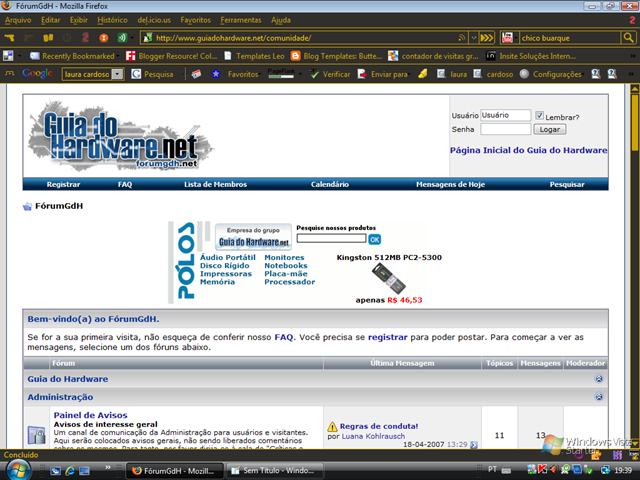Click the Google toolbar Pesquisa button

tap(152, 74)
